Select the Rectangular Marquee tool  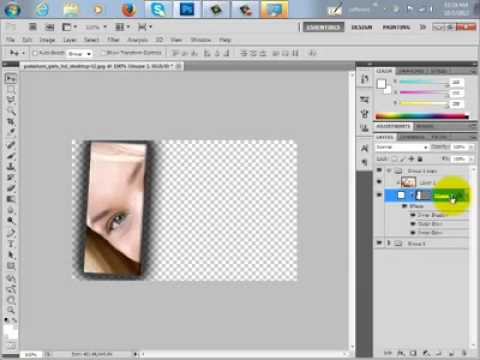click(11, 89)
